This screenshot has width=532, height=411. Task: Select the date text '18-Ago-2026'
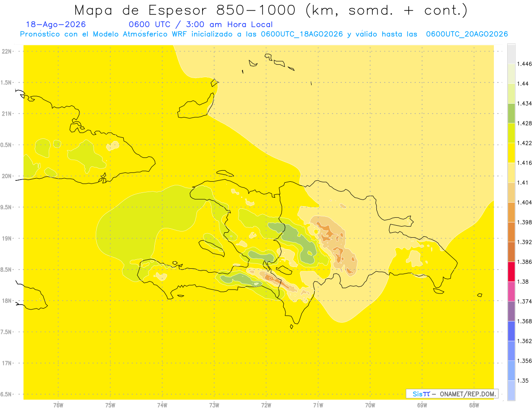coord(56,25)
